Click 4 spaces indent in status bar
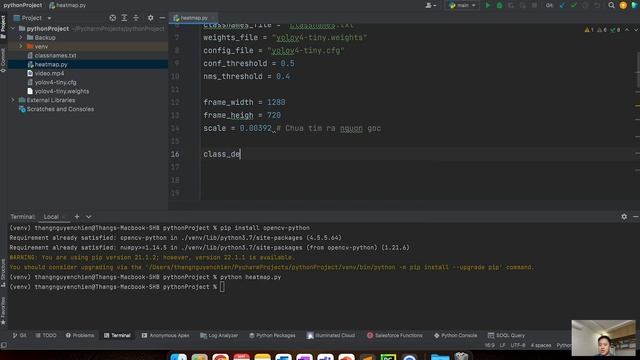The width and height of the screenshot is (640, 360). click(541, 345)
